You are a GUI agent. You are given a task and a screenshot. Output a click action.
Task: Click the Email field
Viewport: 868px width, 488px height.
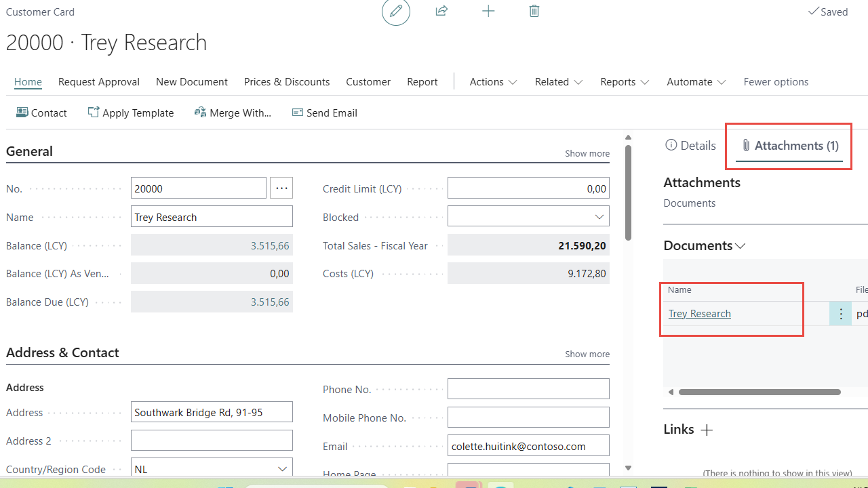528,446
